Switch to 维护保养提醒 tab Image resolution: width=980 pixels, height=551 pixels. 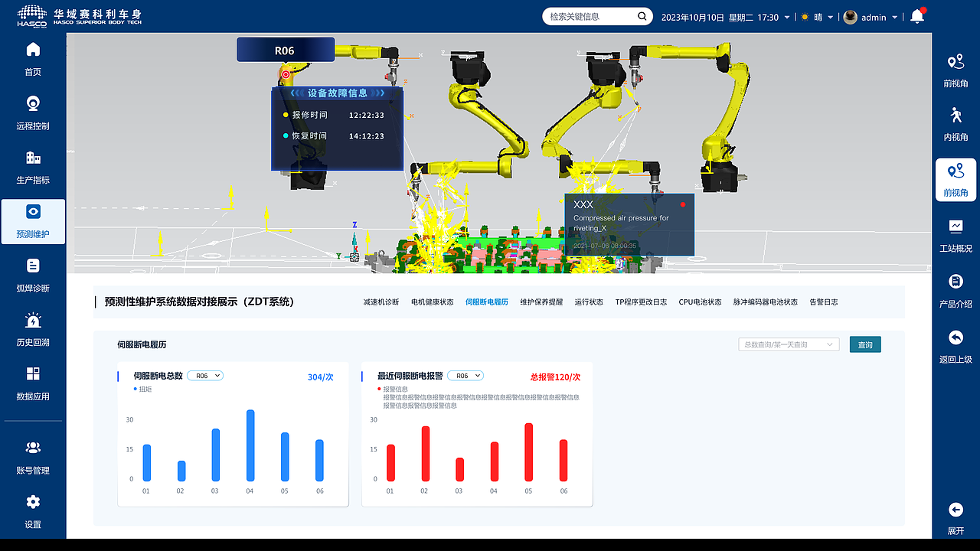(541, 302)
